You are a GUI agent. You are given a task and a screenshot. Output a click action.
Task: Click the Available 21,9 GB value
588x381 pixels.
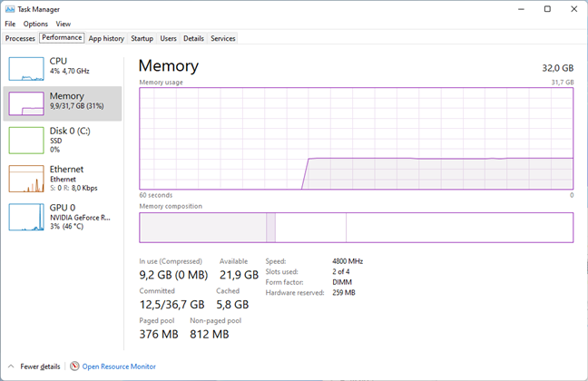(239, 275)
